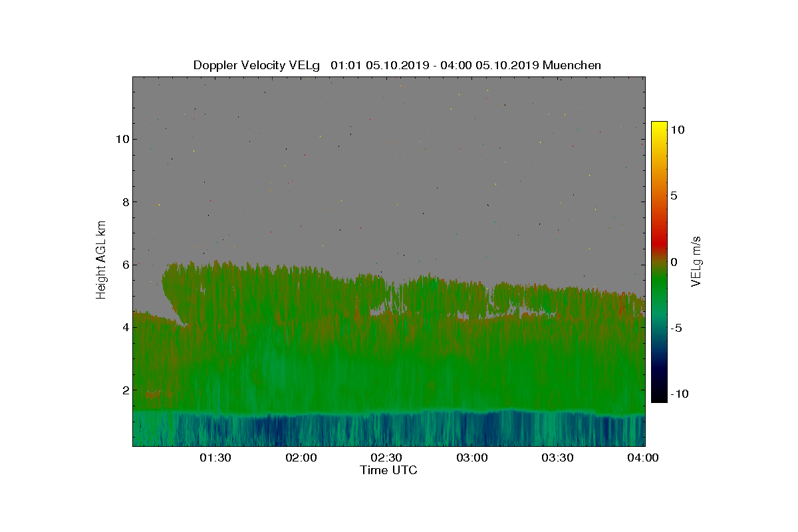Click the plot title 'Doppler Velocity VELg'
Viewport: 798px width, 532px height.
point(257,65)
